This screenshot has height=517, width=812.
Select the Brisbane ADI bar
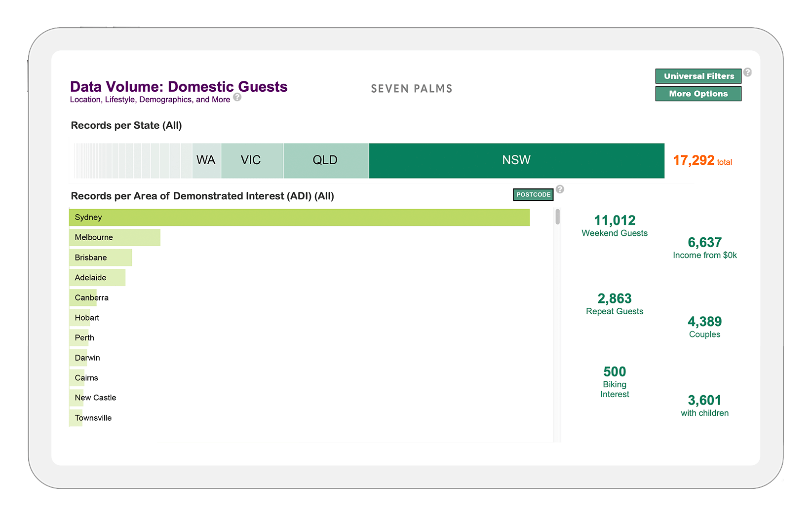coord(100,258)
